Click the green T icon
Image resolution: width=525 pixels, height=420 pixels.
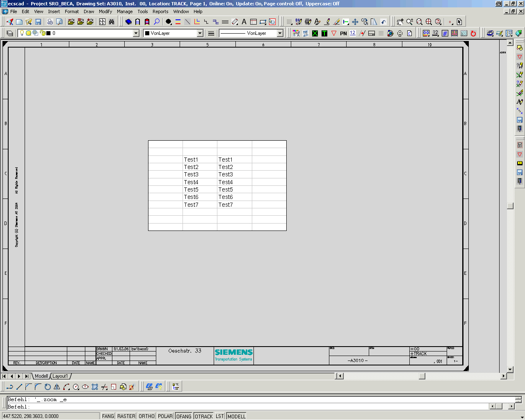coord(324,33)
